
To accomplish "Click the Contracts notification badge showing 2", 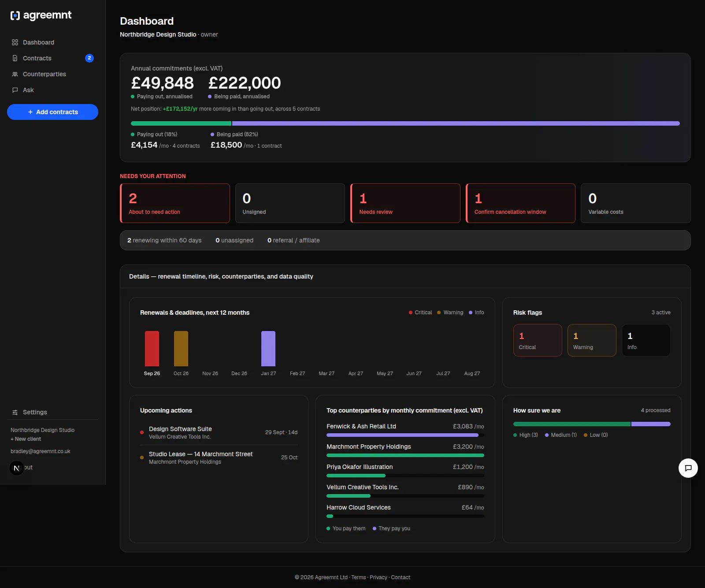I will tap(89, 58).
